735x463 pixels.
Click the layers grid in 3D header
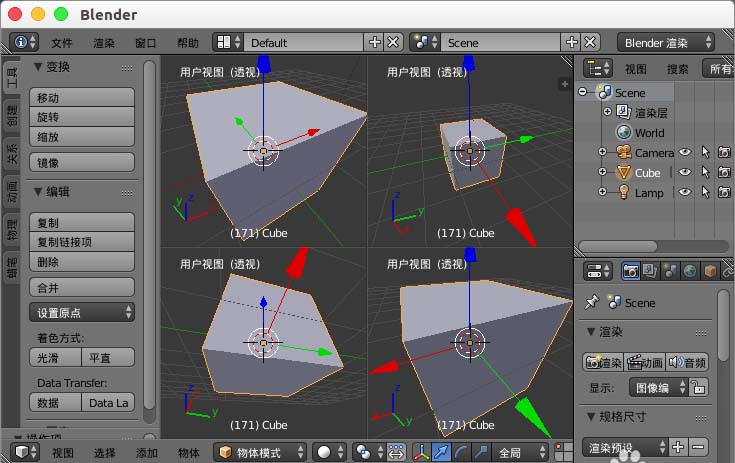coord(563,452)
